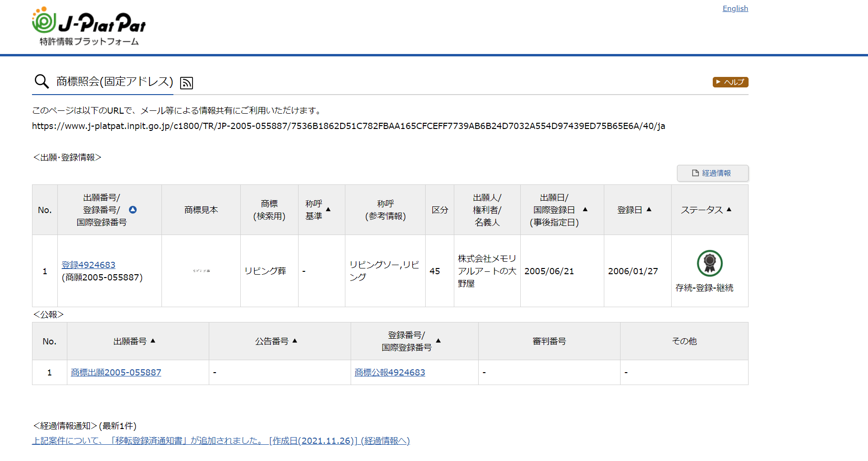Viewport: 868px width, 461px height.
Task: Open 商標公報4924683 gazette link
Action: [x=390, y=372]
